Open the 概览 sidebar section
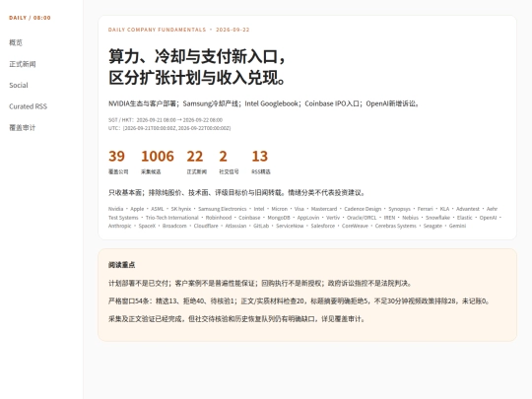The width and height of the screenshot is (532, 399). point(16,42)
